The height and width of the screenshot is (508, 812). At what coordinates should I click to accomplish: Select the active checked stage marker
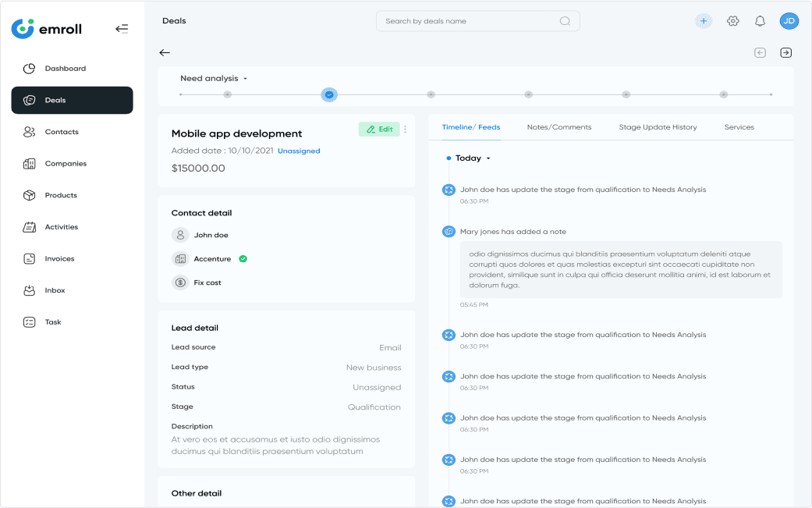click(329, 94)
